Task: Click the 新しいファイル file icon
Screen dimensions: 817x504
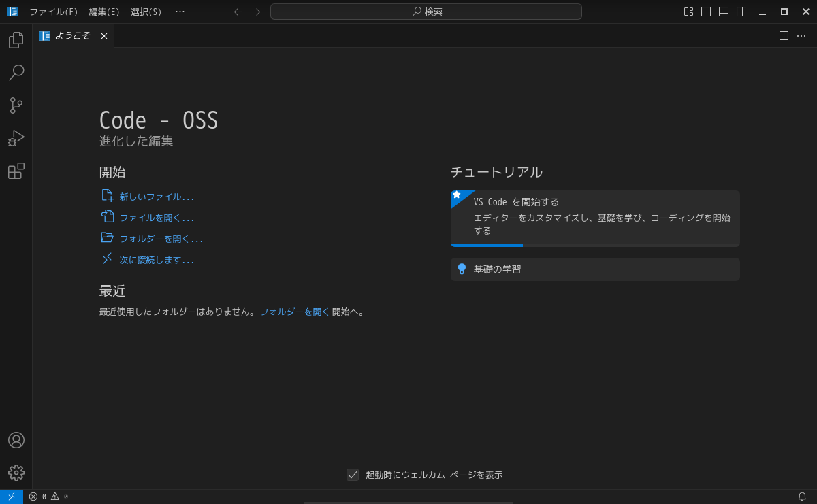Action: coord(108,196)
